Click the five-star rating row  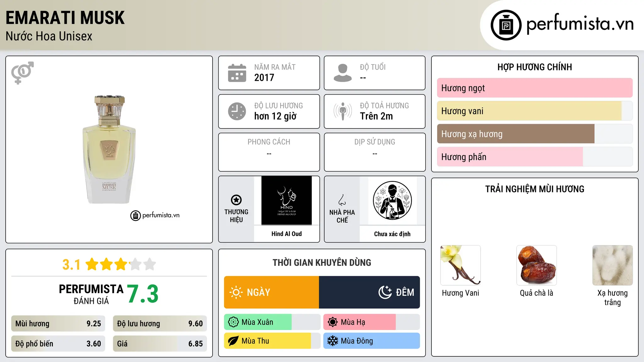[x=121, y=264]
